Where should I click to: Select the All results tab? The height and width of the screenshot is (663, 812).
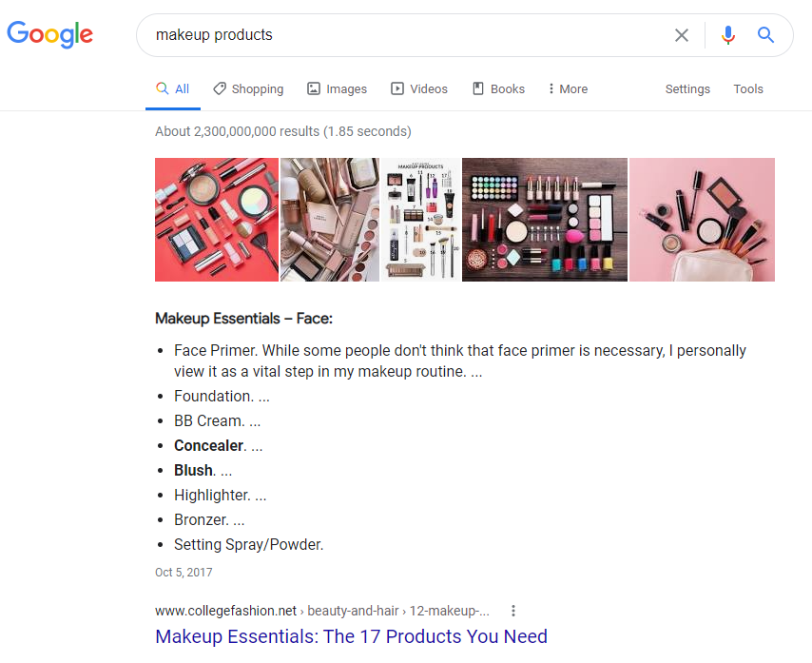pyautogui.click(x=173, y=88)
